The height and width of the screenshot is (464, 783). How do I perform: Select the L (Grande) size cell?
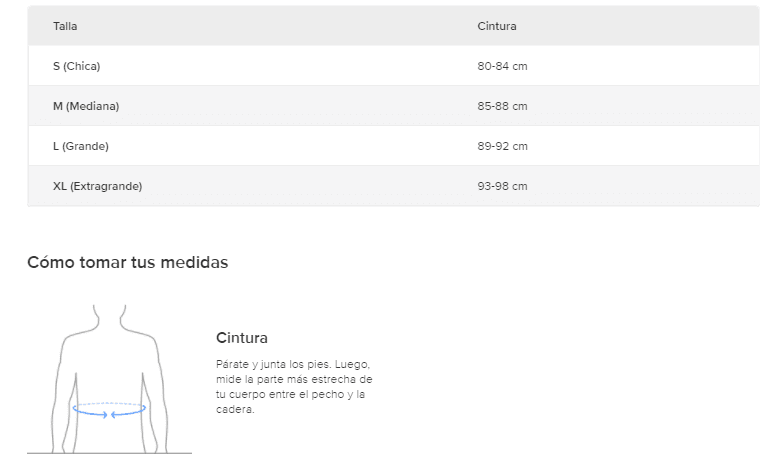[81, 146]
